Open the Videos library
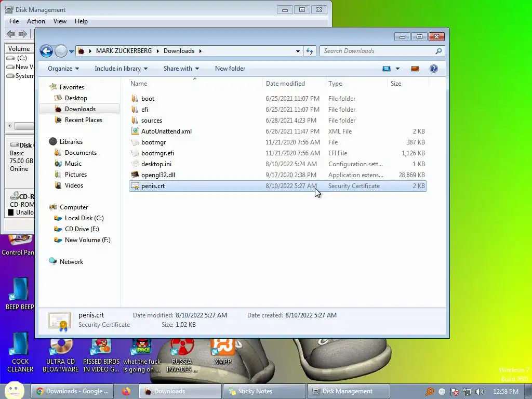The image size is (532, 399). coord(74,185)
